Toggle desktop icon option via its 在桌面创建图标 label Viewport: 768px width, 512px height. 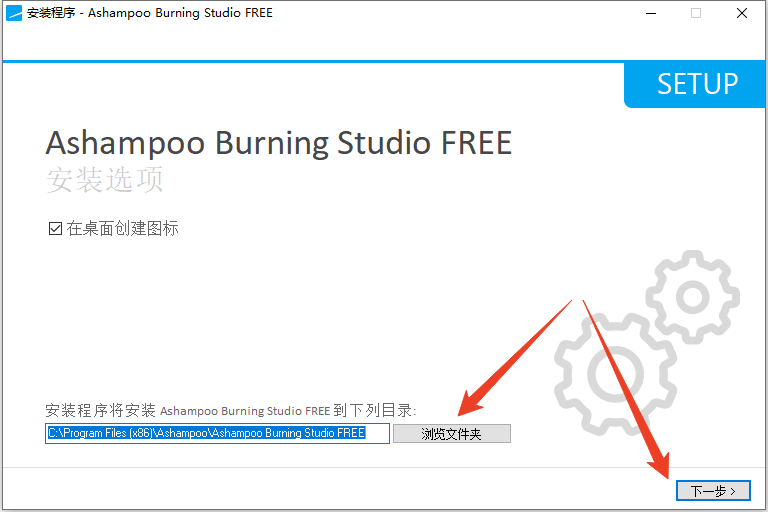pos(122,228)
